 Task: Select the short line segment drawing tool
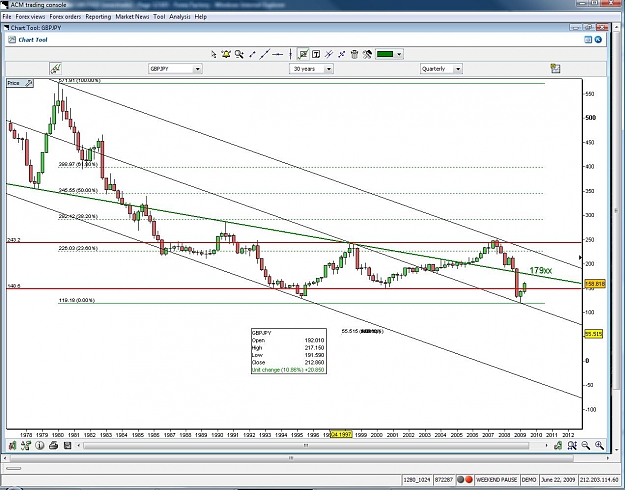[252, 54]
